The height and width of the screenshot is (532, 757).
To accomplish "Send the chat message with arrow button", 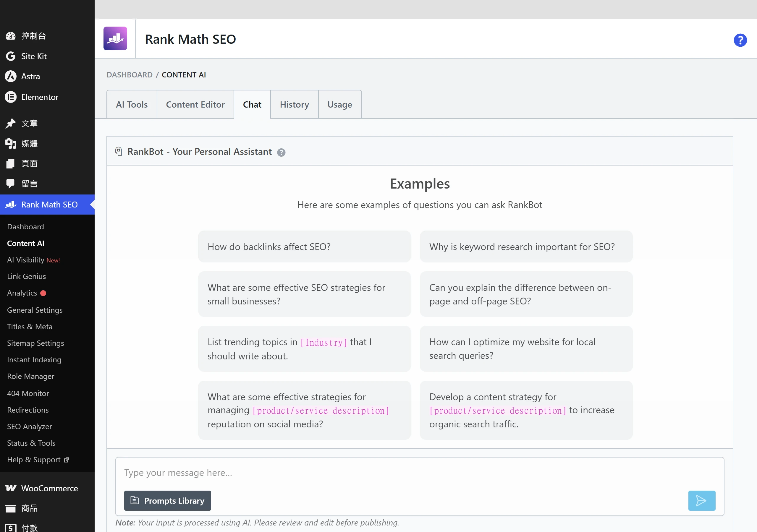I will point(702,500).
